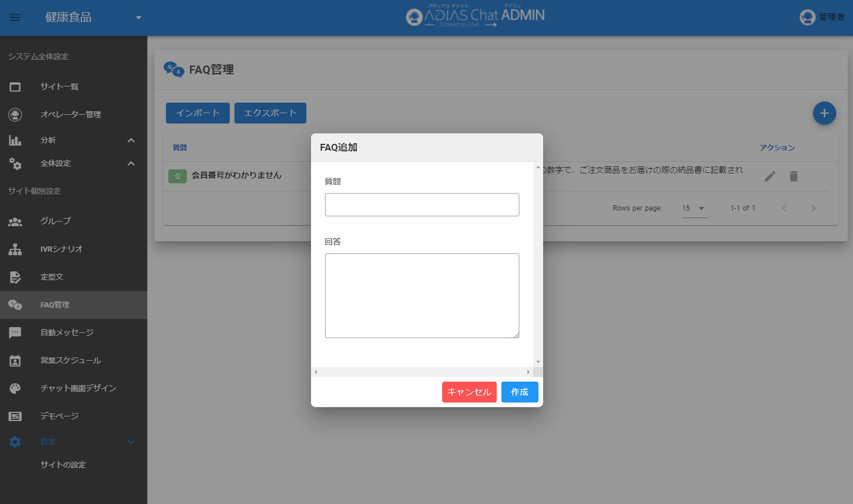Click the オペレーター管理 headset icon

point(15,115)
